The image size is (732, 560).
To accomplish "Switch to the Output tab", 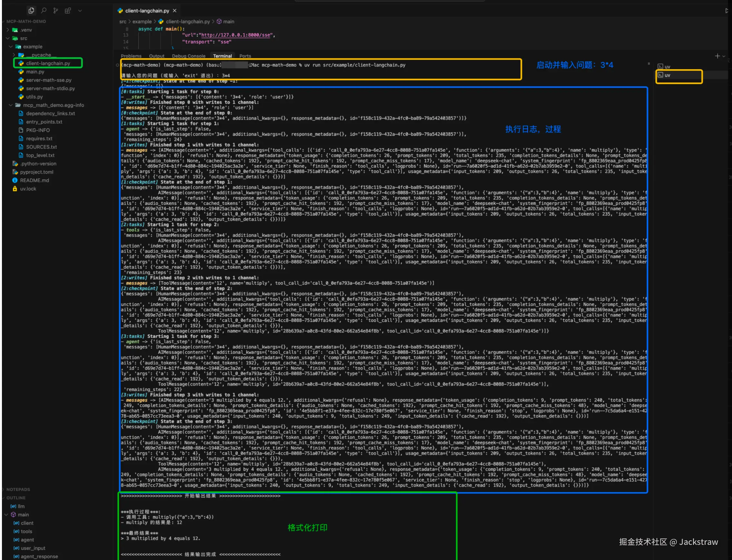I will tap(157, 56).
